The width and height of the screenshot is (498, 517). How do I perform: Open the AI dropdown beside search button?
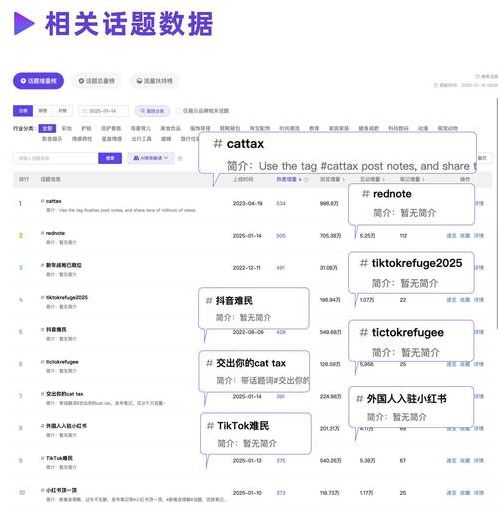[x=151, y=158]
